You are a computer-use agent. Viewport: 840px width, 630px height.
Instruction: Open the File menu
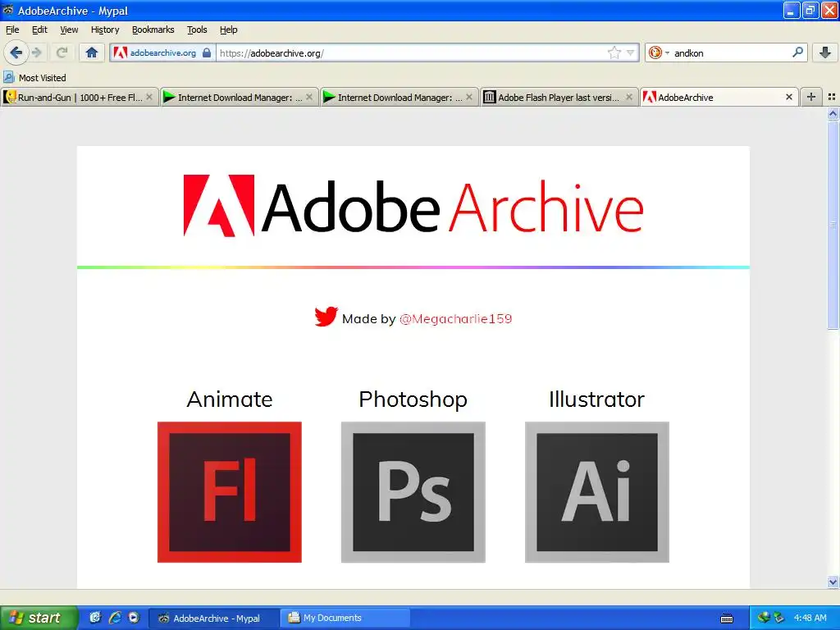click(12, 30)
